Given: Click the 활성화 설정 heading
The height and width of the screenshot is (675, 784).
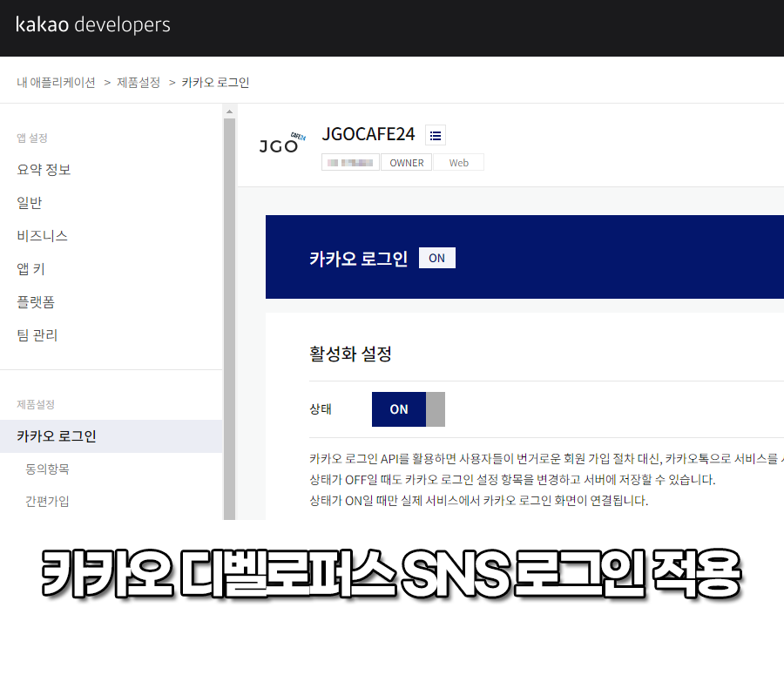Looking at the screenshot, I should [350, 354].
